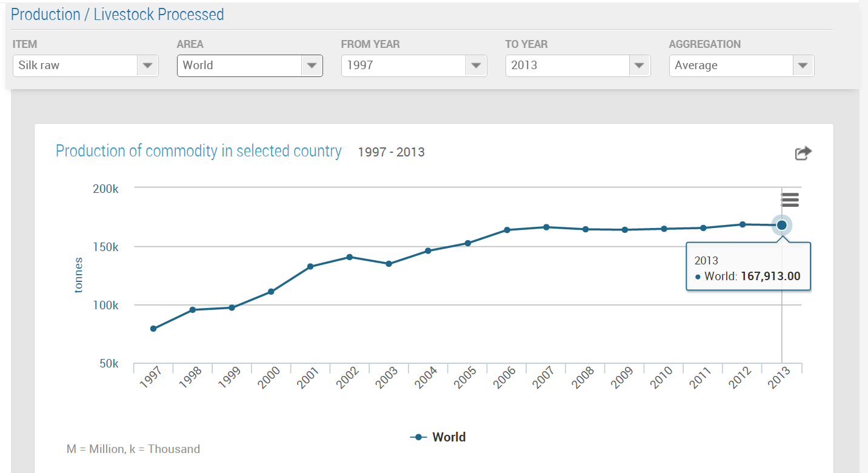Click the tooltip showing 167,913.00
This screenshot has height=473, width=868.
click(x=748, y=267)
